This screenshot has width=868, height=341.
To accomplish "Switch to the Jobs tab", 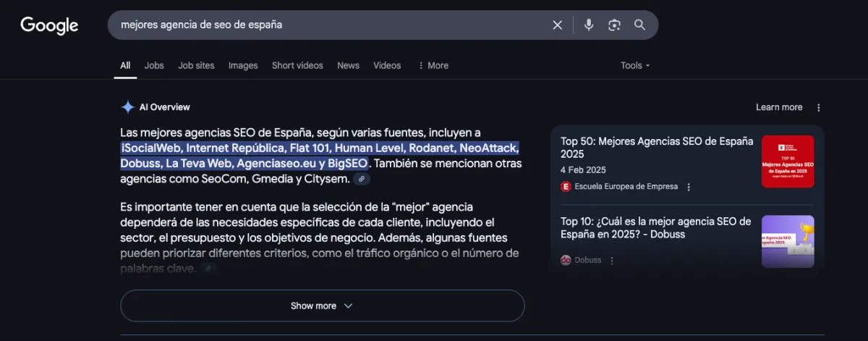I will point(154,65).
